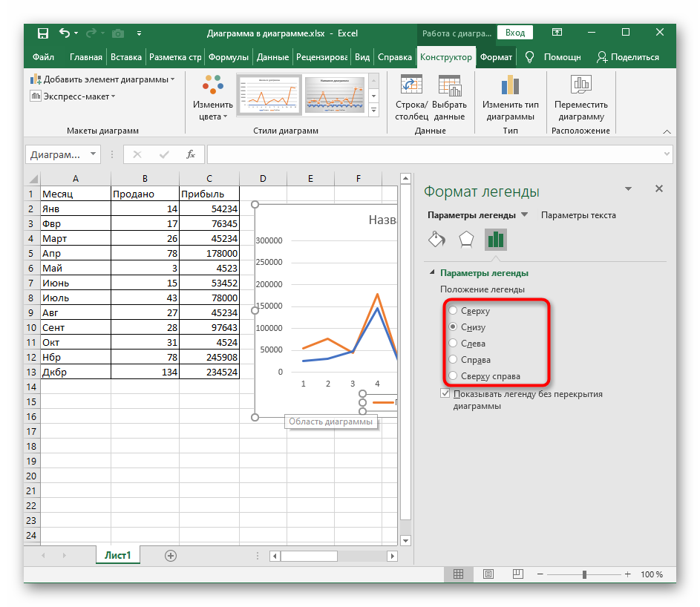This screenshot has width=700, height=607.
Task: Open Effects pentagon icon in legend pane
Action: [x=466, y=239]
